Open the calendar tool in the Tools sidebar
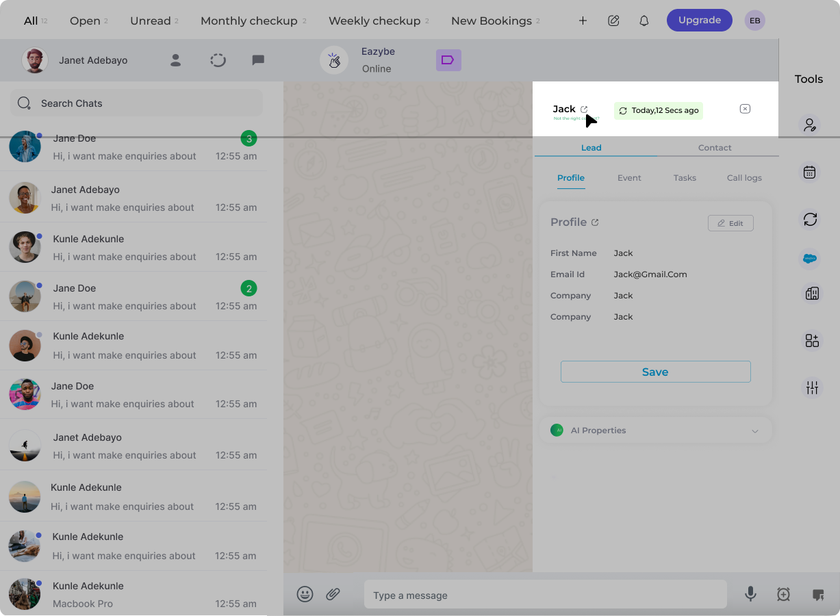The width and height of the screenshot is (840, 616). (810, 172)
